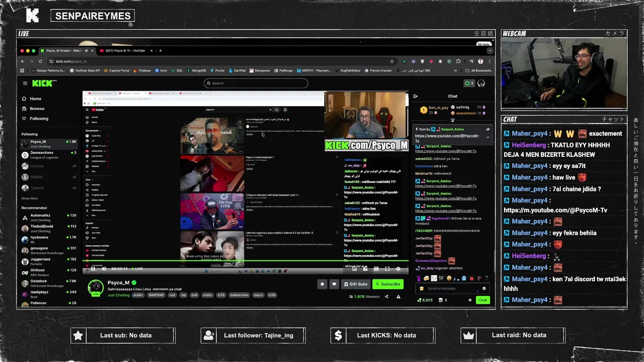Open the browser extensions puzzle icon
The width and height of the screenshot is (644, 362).
point(458,61)
